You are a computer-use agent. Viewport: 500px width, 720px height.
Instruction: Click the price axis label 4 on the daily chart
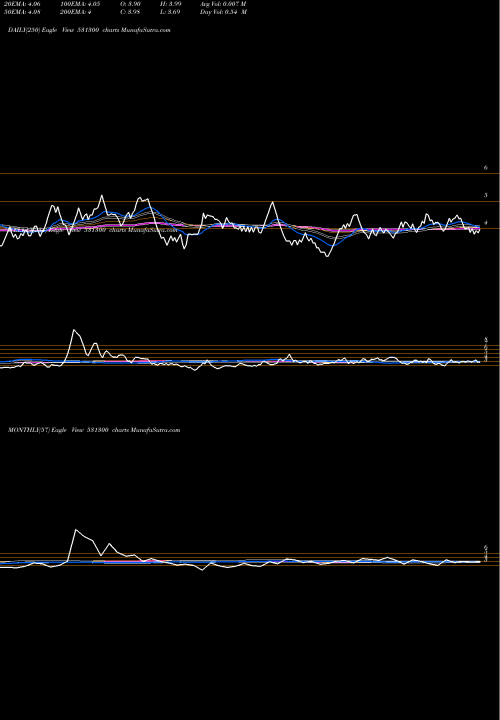[x=486, y=223]
